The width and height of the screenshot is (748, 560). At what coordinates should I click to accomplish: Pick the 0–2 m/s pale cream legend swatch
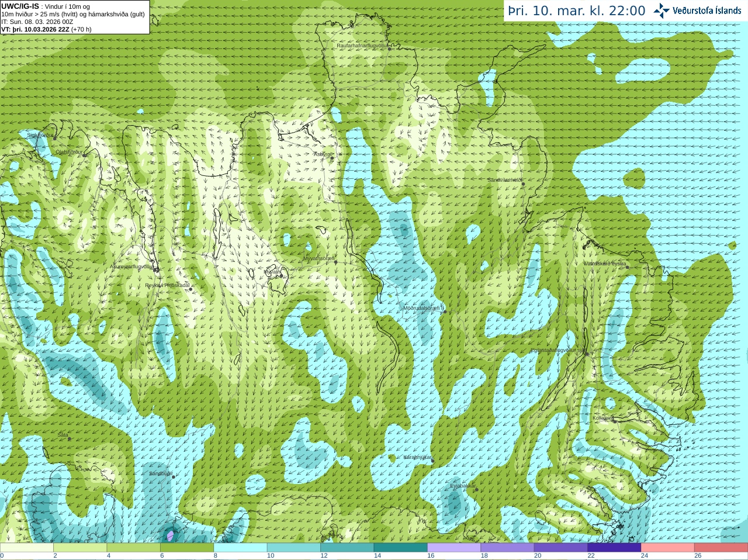point(27,548)
